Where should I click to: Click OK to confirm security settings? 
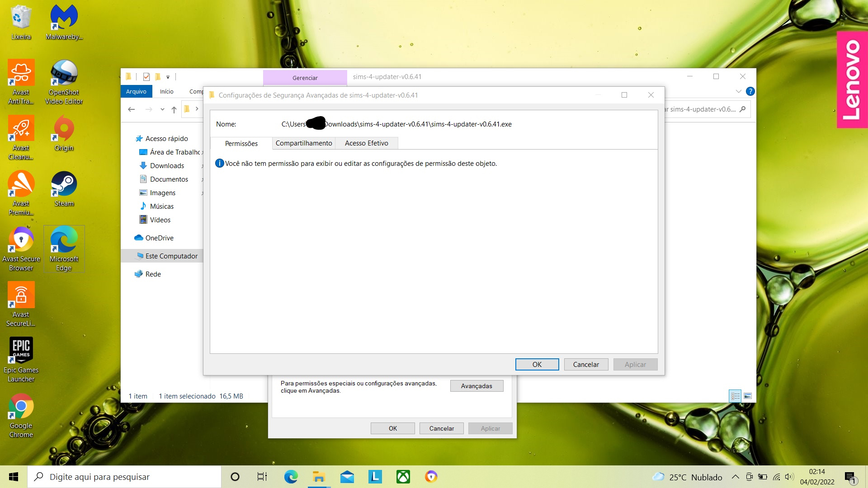pos(537,364)
